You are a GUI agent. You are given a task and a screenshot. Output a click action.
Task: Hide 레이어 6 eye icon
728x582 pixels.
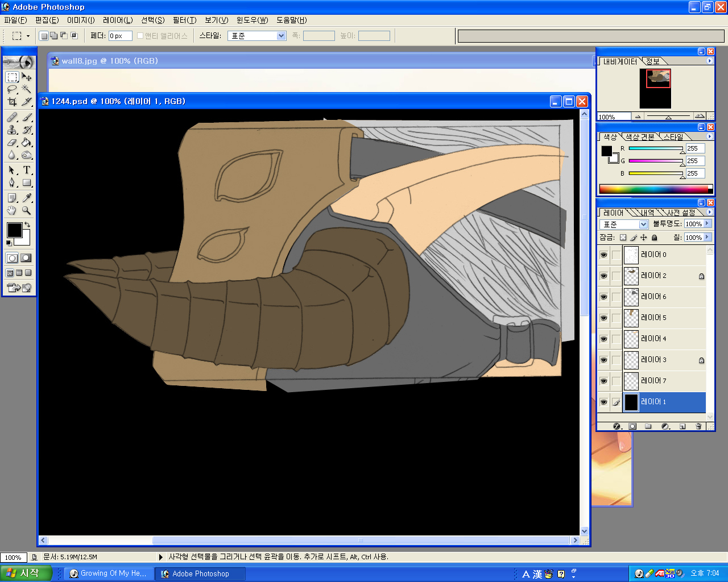(x=603, y=297)
